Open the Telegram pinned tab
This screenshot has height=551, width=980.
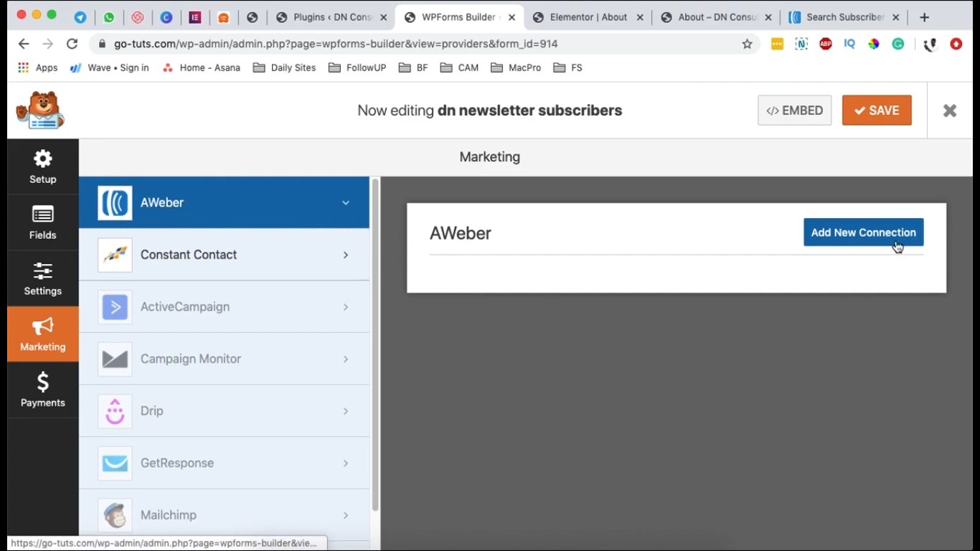(80, 17)
